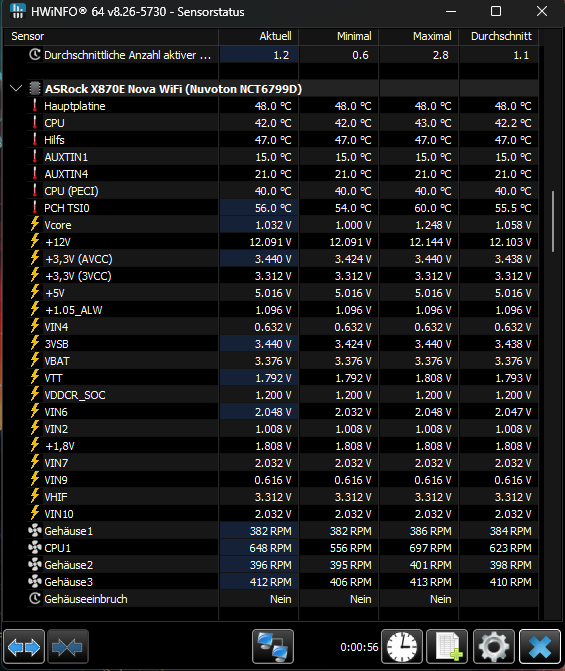
Task: Close sensors with the blue X button
Action: click(539, 646)
